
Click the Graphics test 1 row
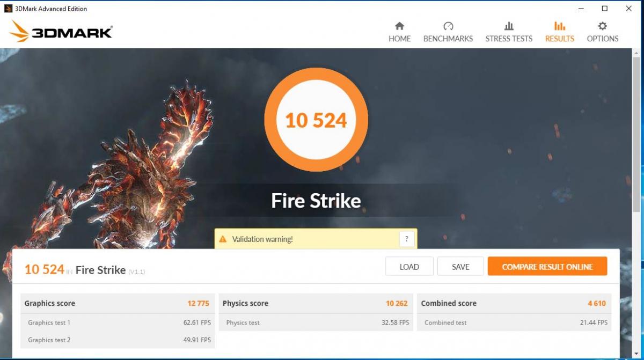click(118, 322)
